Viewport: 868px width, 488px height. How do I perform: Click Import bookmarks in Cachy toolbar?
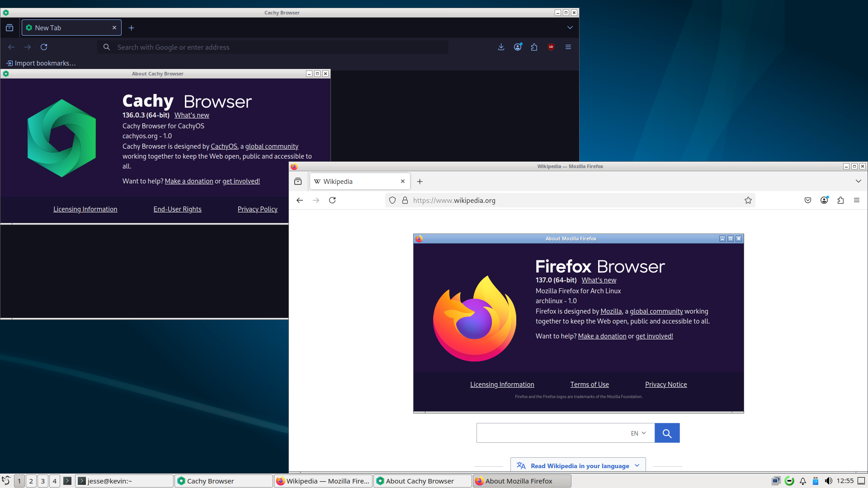point(41,63)
